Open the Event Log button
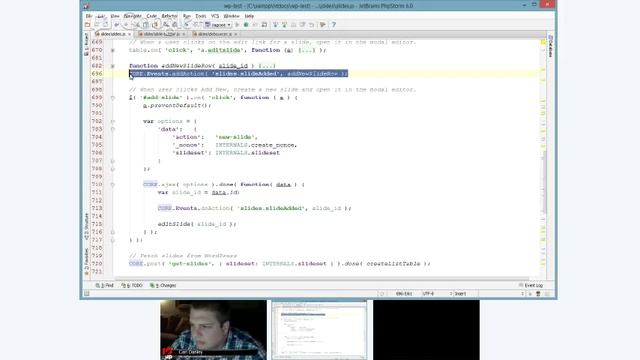 point(531,285)
